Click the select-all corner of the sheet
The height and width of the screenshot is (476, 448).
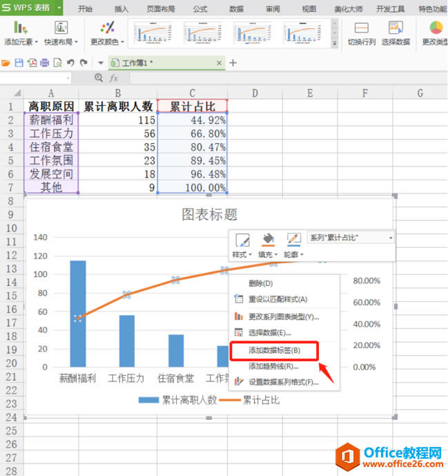tap(17, 93)
